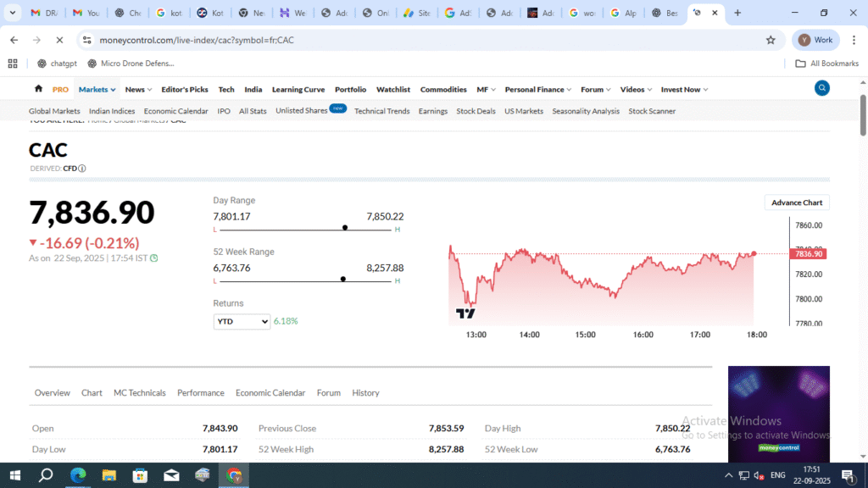This screenshot has height=488, width=868.
Task: Click the blue search icon
Action: pos(821,88)
